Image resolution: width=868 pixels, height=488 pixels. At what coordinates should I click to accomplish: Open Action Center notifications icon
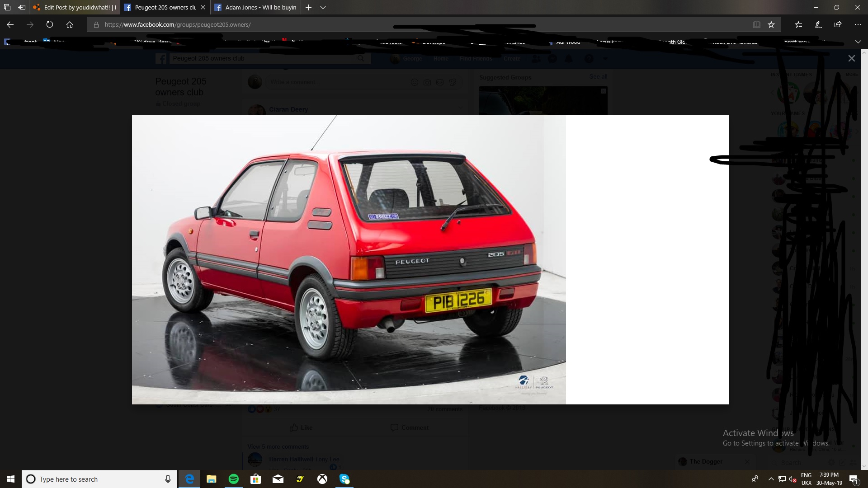[x=854, y=479]
